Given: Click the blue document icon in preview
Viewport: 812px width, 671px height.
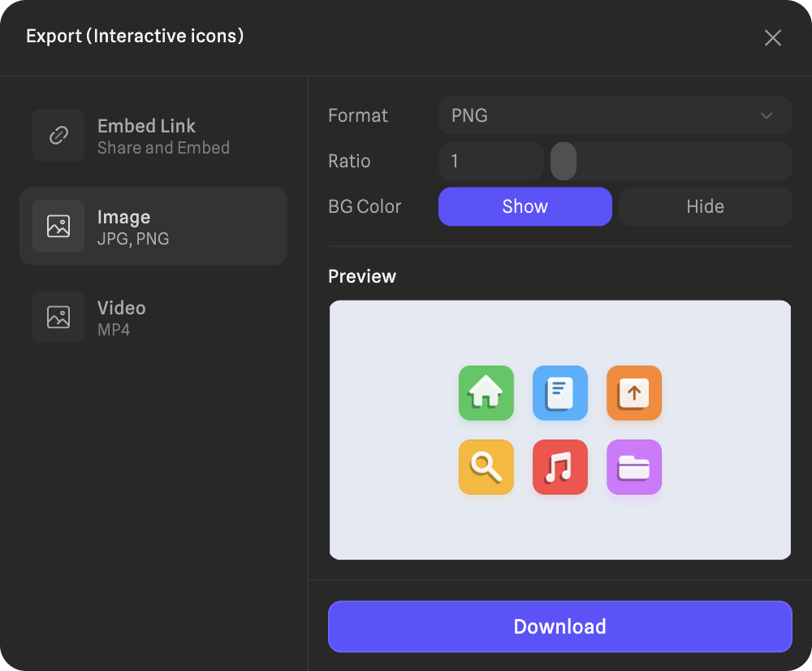Looking at the screenshot, I should (x=559, y=393).
